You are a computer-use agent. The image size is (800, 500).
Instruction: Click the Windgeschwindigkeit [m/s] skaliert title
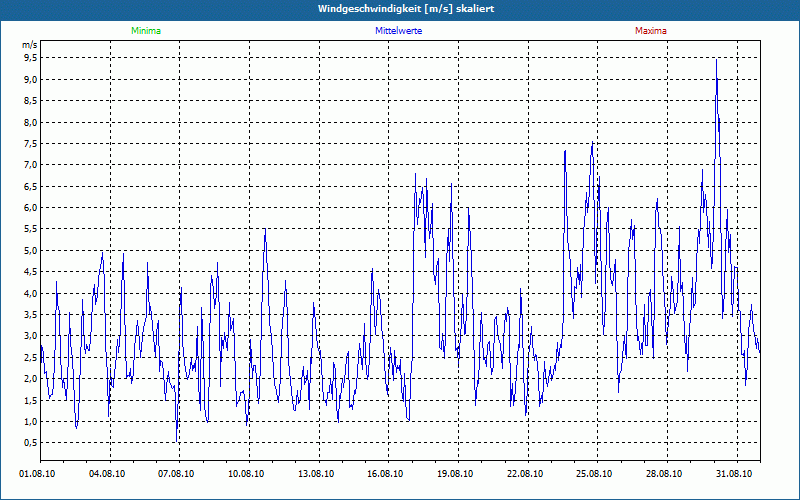406,9
